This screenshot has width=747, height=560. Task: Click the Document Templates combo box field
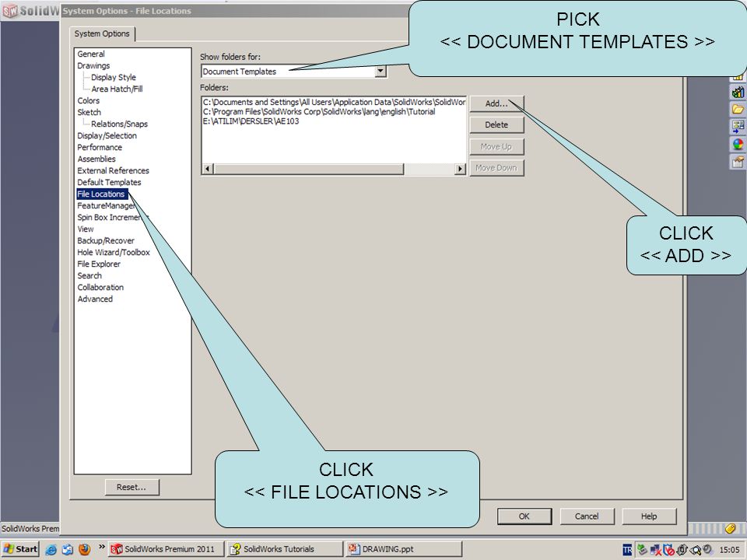[288, 72]
